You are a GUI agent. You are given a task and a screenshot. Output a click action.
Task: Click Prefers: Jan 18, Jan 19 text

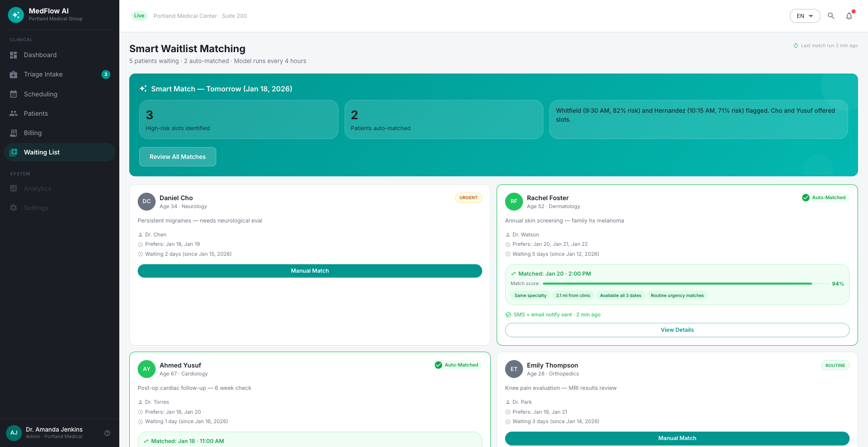click(173, 244)
